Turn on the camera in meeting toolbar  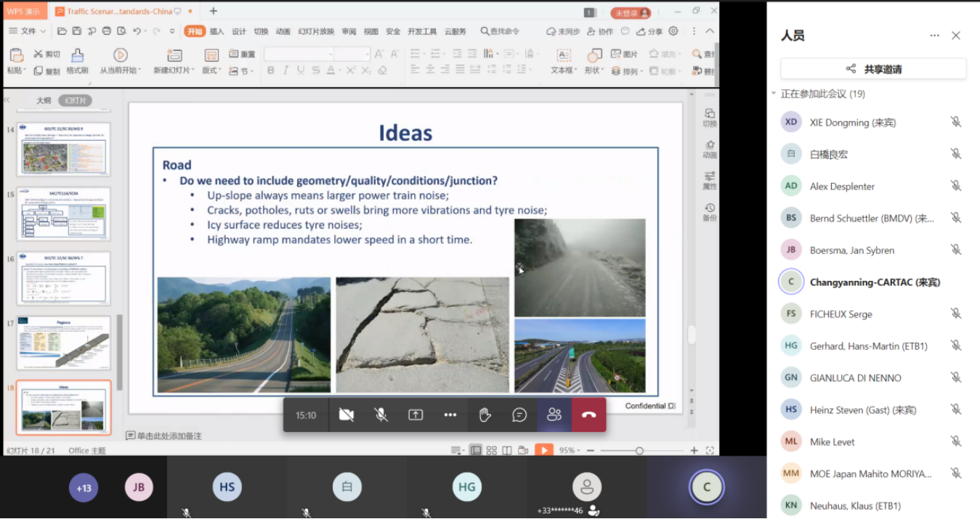pyautogui.click(x=347, y=415)
